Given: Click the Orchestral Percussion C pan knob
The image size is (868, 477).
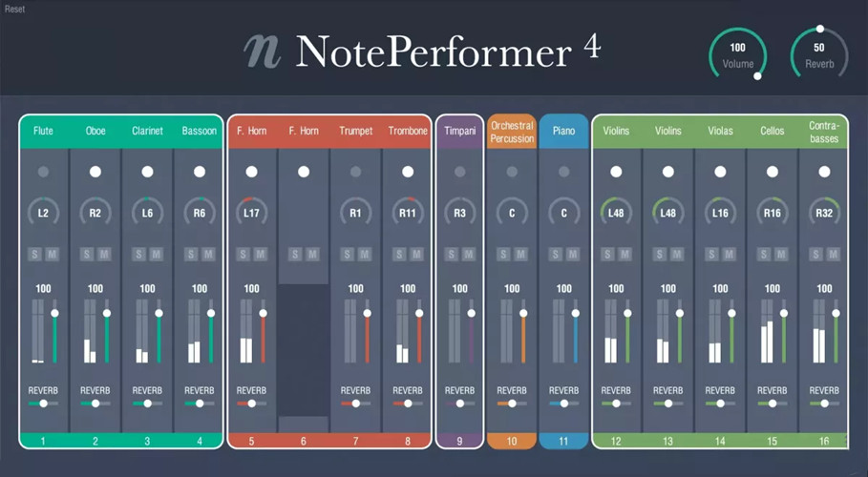Looking at the screenshot, I should [512, 213].
